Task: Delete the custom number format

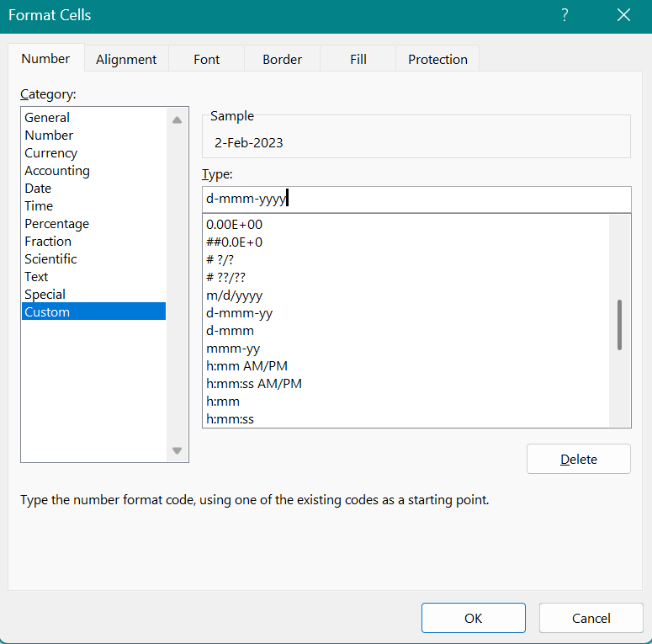Action: (579, 459)
